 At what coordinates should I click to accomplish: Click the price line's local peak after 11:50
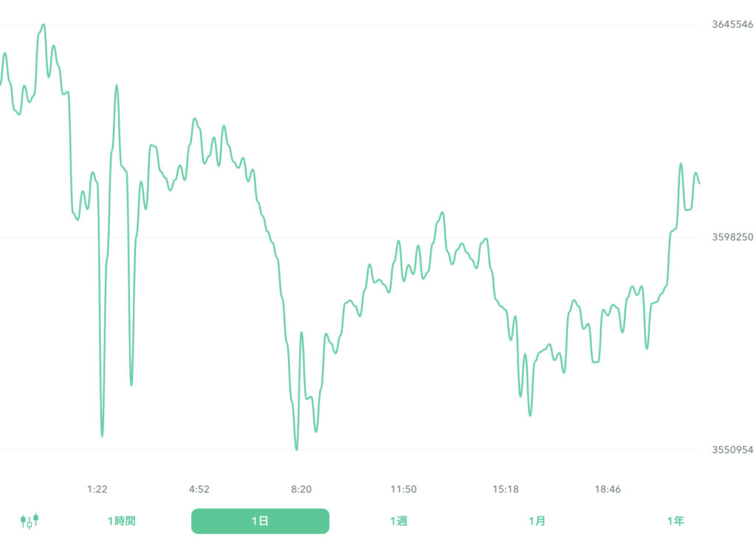coord(442,213)
